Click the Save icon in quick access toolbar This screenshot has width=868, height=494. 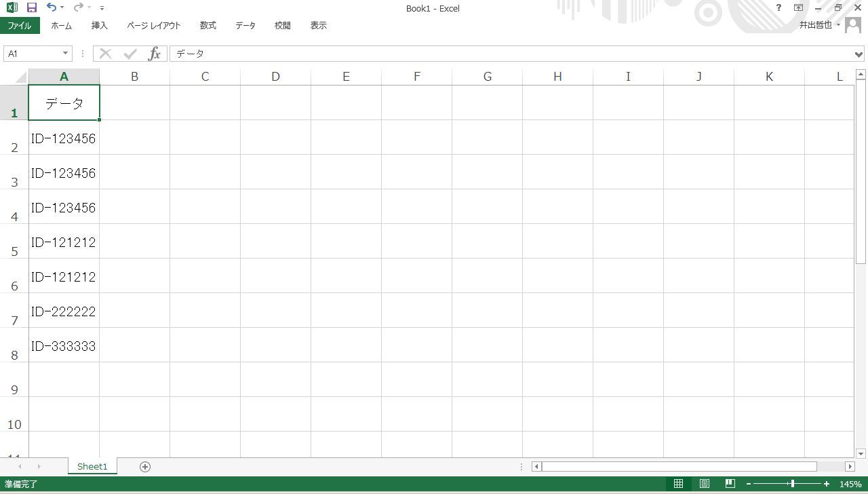(x=31, y=7)
